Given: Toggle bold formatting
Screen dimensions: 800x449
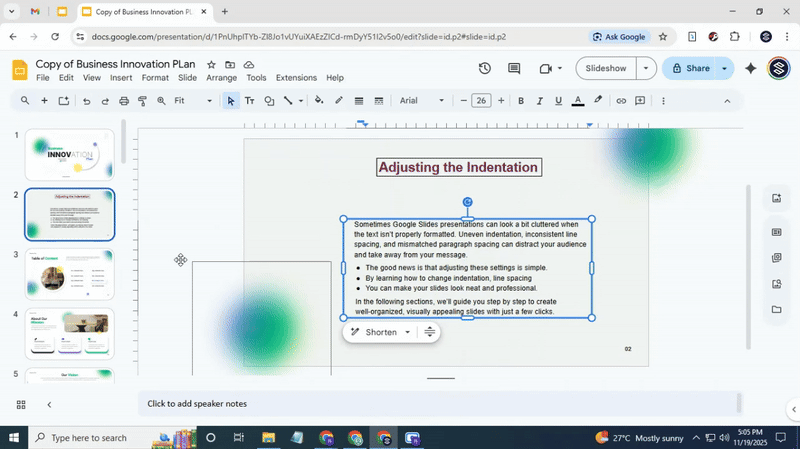Looking at the screenshot, I should (x=521, y=101).
